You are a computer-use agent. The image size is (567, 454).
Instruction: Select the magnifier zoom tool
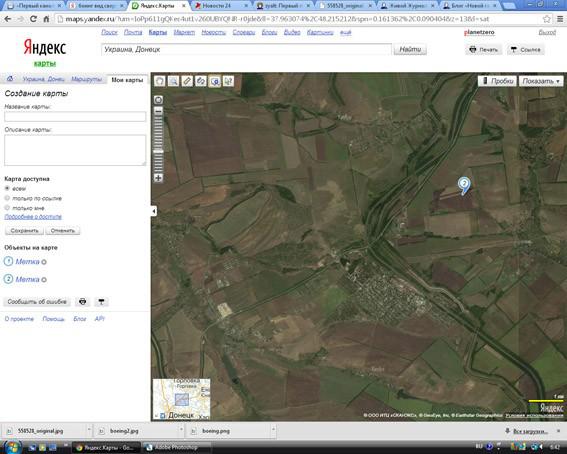click(x=174, y=81)
